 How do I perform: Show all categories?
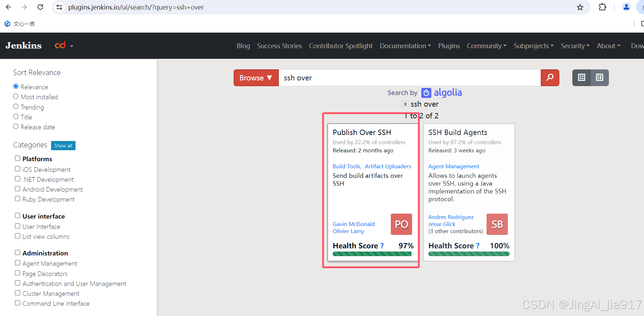click(63, 146)
